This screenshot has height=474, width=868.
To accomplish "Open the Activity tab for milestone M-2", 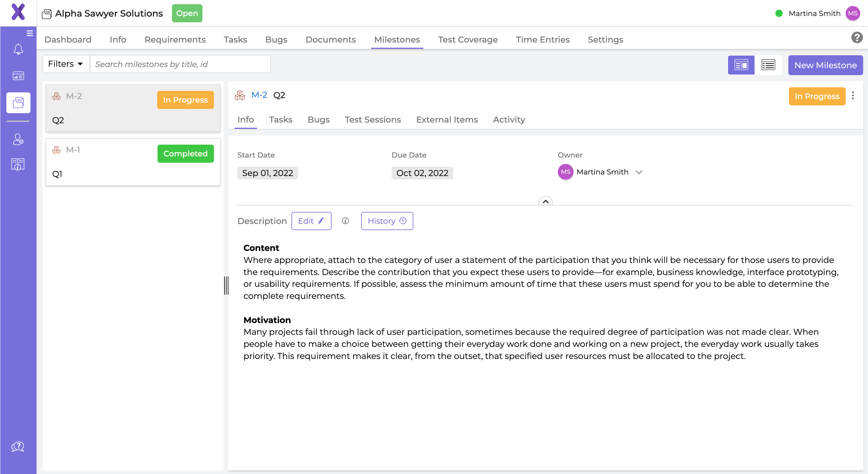I will tap(508, 120).
